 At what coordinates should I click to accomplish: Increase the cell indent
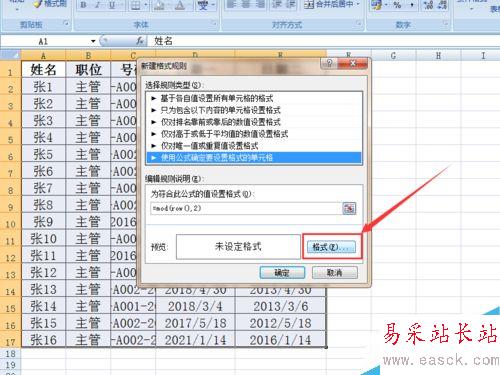click(291, 4)
